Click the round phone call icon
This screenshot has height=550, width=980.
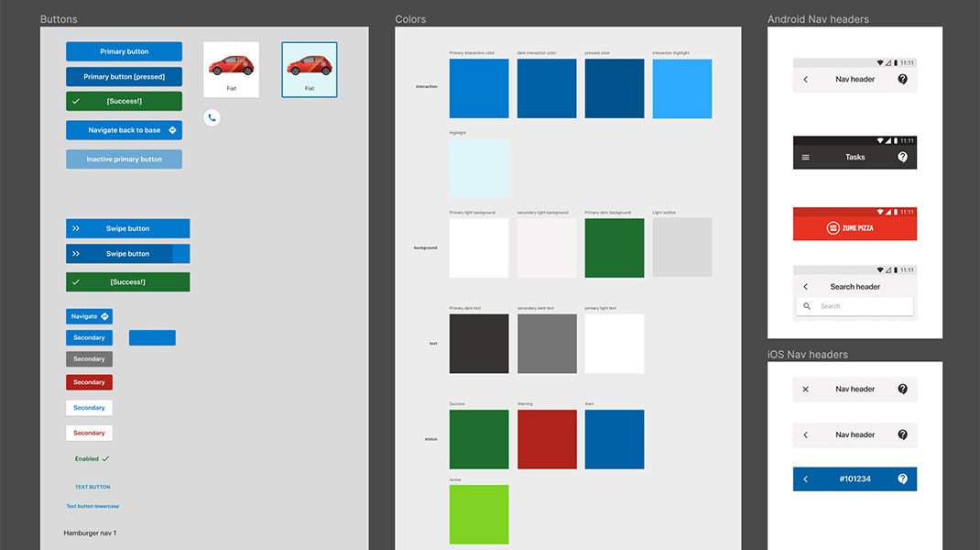[212, 117]
